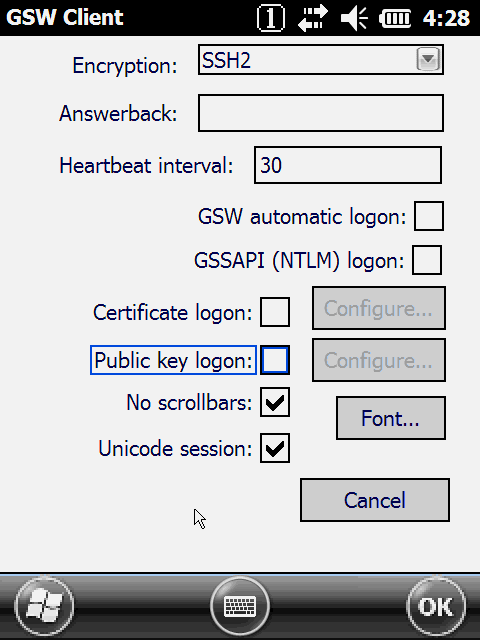480x640 pixels.
Task: Tick the Certificate logon checkbox
Action: [x=275, y=312]
